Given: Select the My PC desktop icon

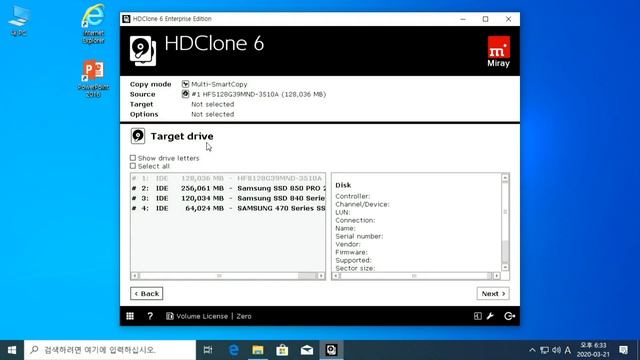Looking at the screenshot, I should click(19, 20).
